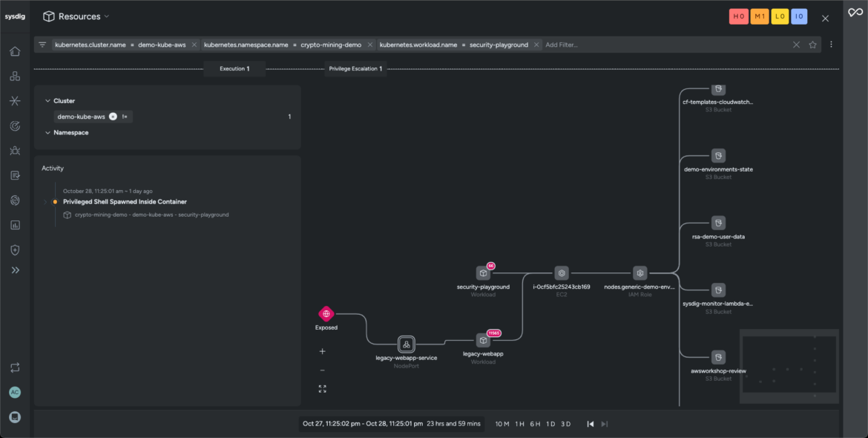
Task: Select the Privilege Escalation 1 tab
Action: (355, 68)
